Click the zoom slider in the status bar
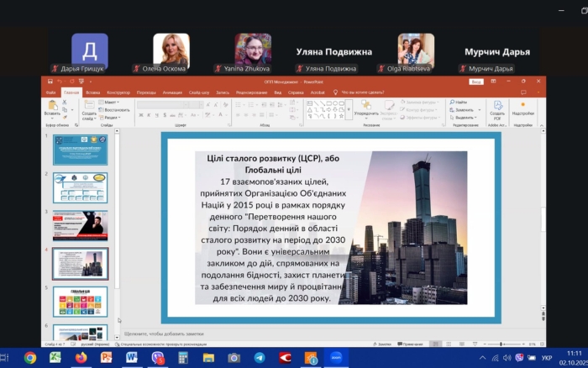 [501, 344]
